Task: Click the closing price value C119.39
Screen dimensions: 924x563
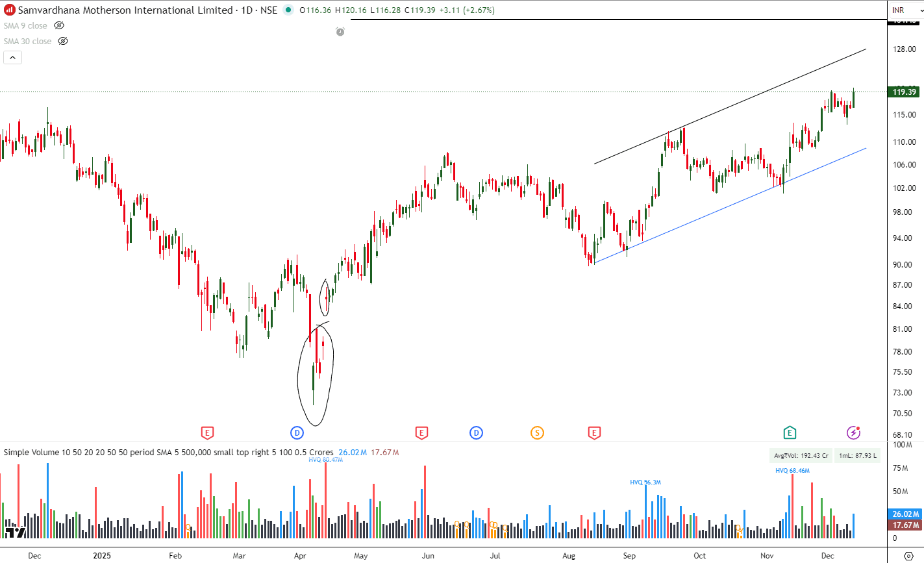Action: [x=419, y=10]
